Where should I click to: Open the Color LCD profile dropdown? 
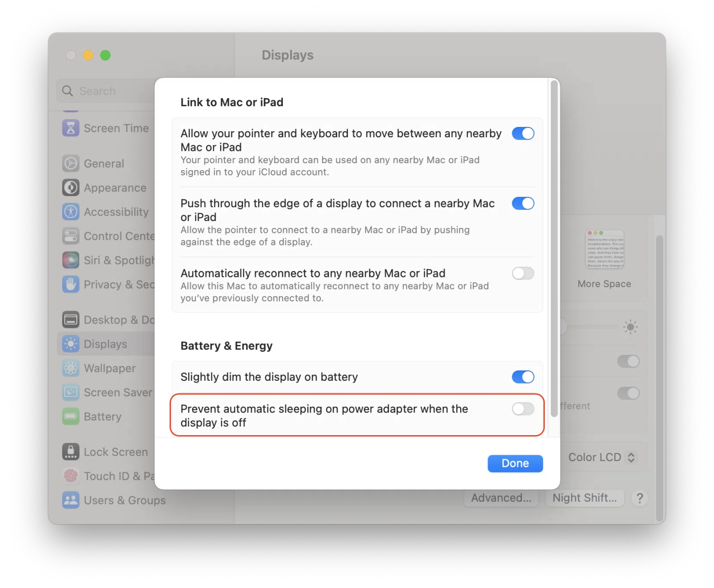click(x=602, y=457)
